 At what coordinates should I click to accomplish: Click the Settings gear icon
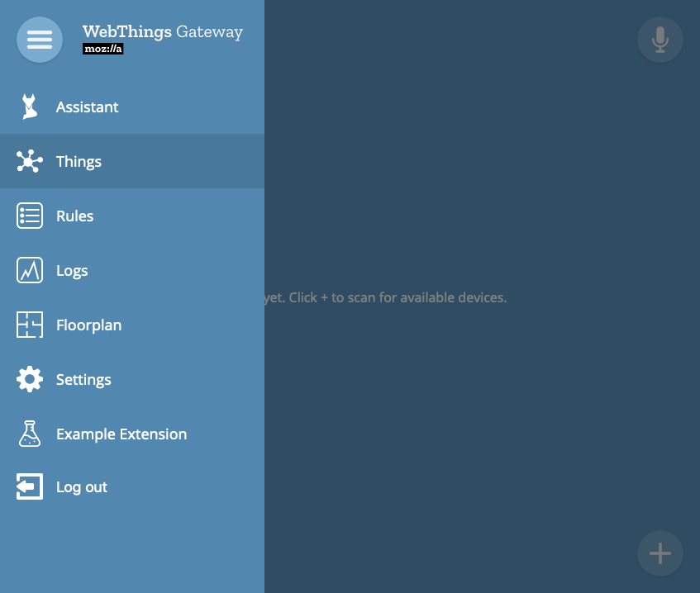point(30,379)
